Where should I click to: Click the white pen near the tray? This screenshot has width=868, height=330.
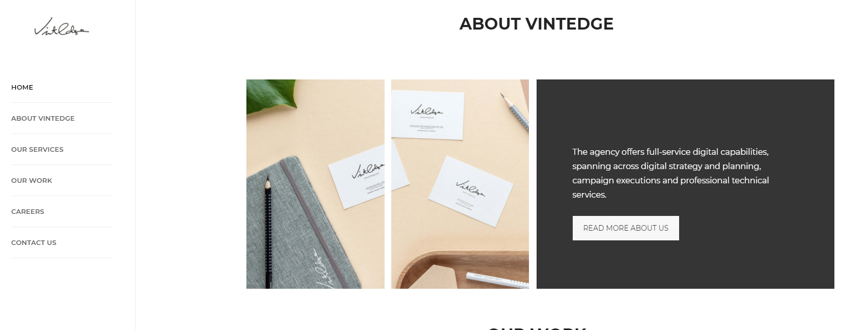coord(497,280)
